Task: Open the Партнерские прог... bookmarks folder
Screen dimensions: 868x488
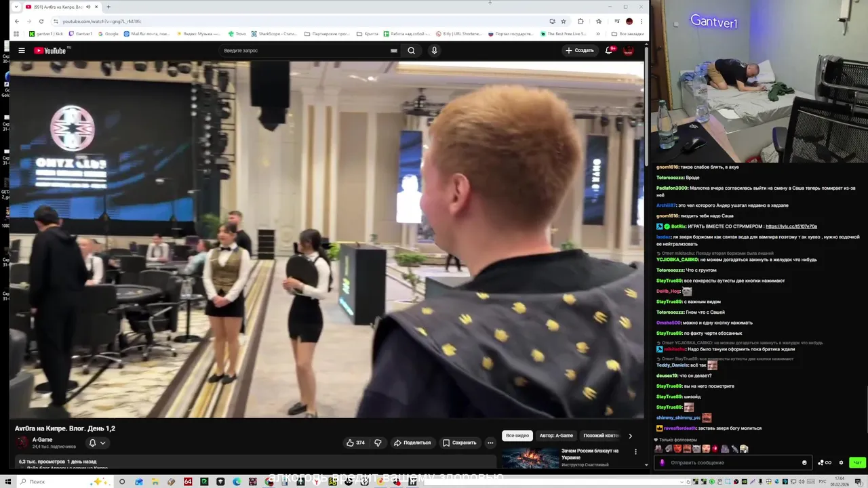Action: 327,33
